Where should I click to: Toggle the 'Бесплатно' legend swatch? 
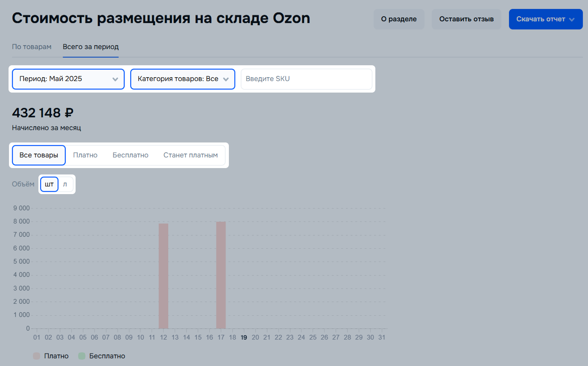pos(82,356)
